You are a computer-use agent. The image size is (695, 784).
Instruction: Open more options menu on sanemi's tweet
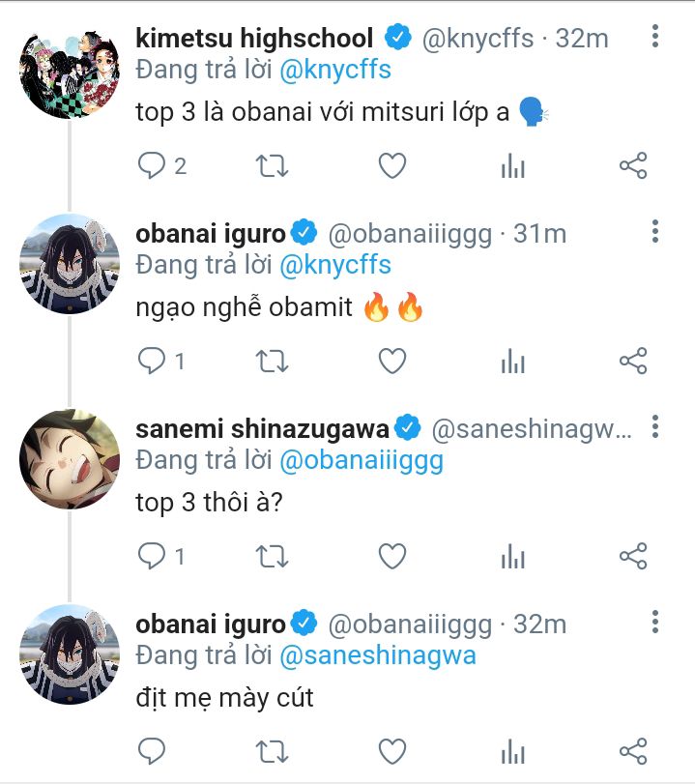coord(655,426)
